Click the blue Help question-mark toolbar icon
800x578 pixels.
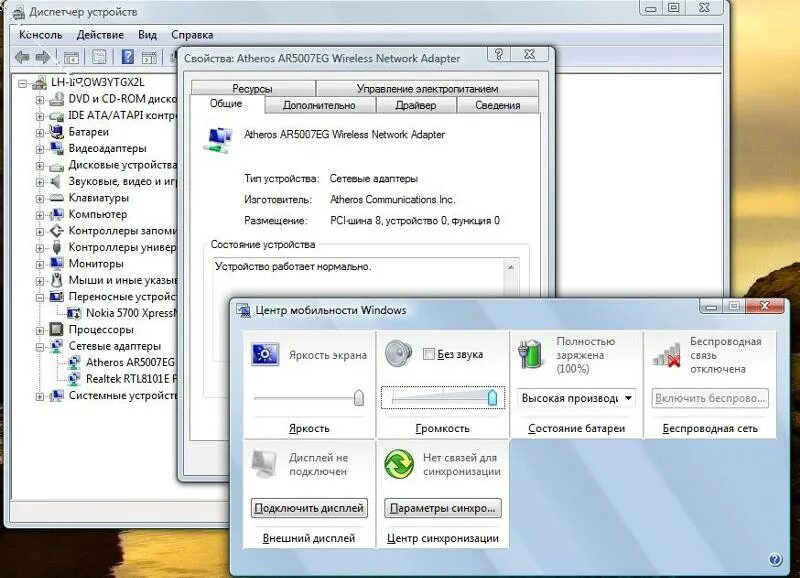coord(128,57)
